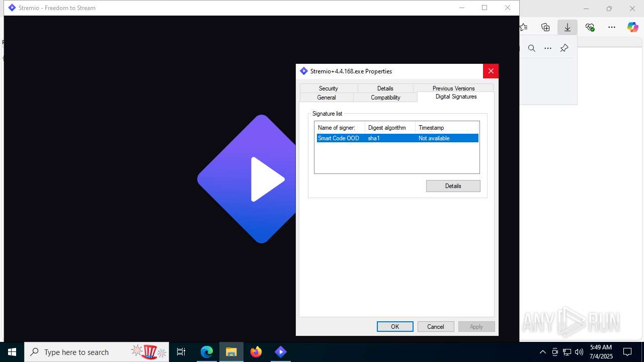Switch to the General tab
644x362 pixels.
coord(327,98)
